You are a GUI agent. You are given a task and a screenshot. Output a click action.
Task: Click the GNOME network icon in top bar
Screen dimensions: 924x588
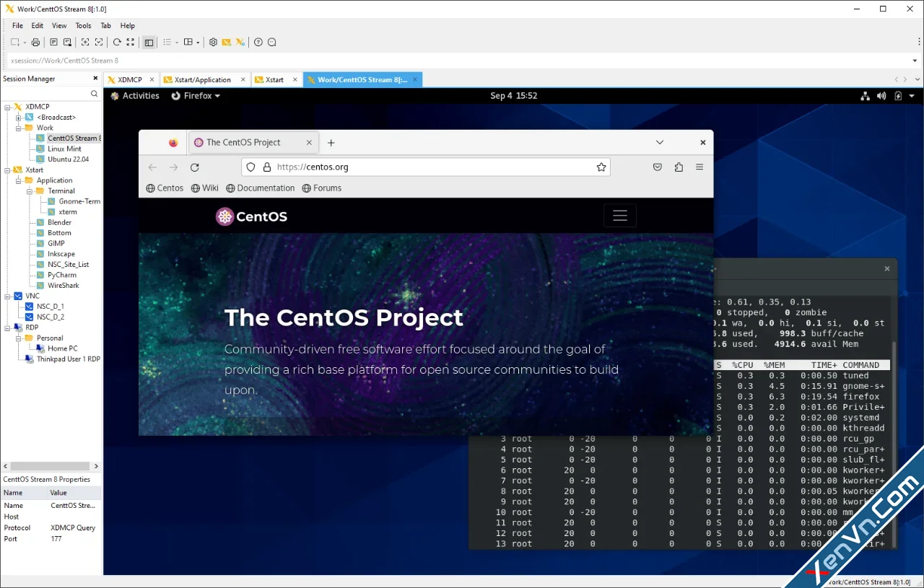coord(866,95)
